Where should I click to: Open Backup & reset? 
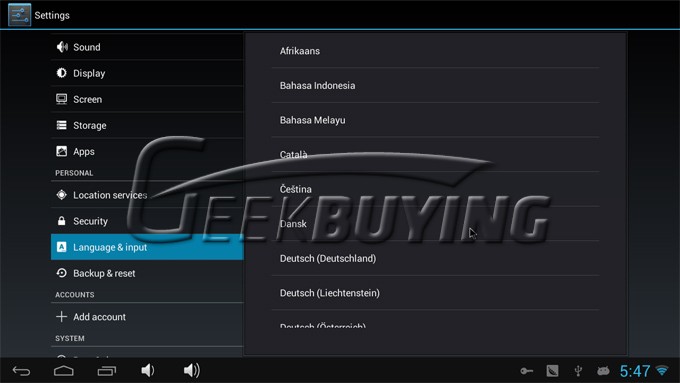pos(147,273)
